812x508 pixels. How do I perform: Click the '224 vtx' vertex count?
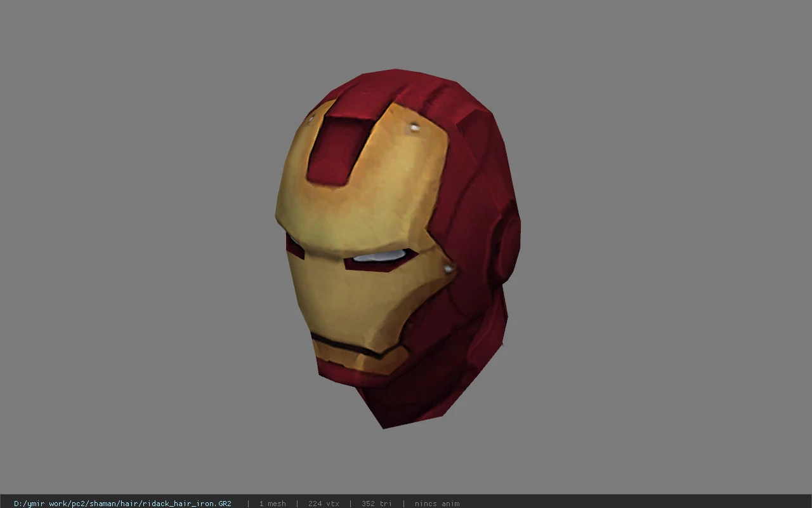324,504
